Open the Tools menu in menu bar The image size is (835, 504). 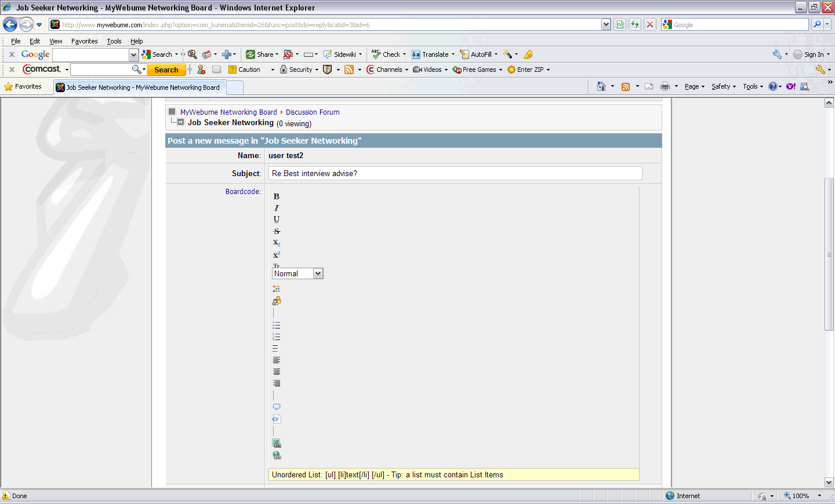pyautogui.click(x=114, y=41)
